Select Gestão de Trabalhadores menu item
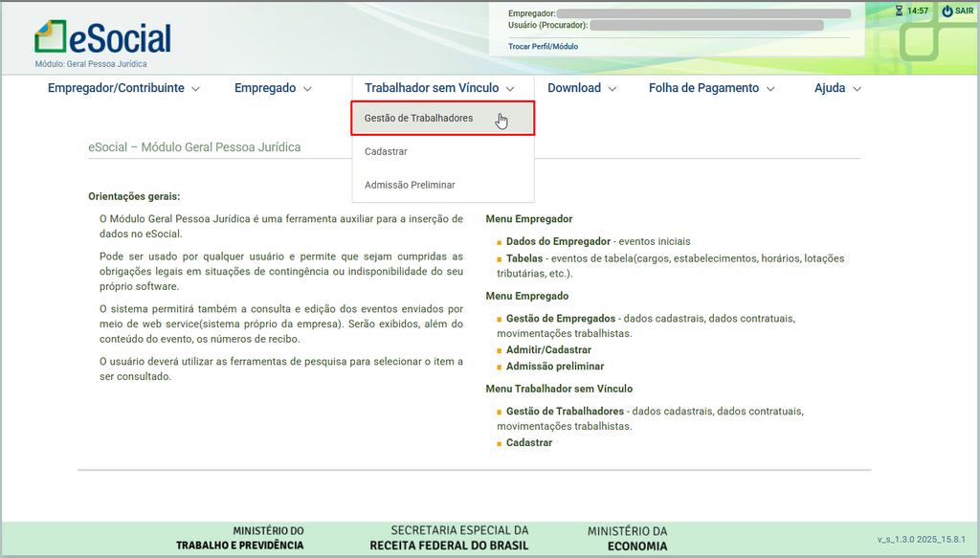Screen dimensions: 980x558 419,119
